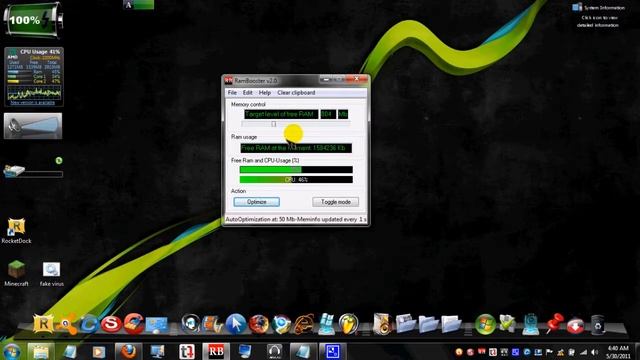Screen dimensions: 640x360
Task: Click the system tray volume speaker
Action: pos(594,352)
